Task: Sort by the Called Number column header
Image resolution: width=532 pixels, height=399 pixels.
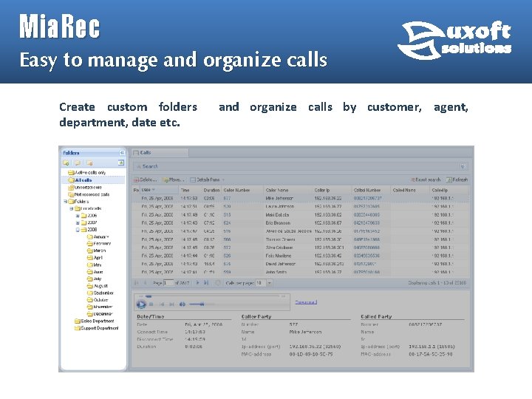Action: point(371,191)
